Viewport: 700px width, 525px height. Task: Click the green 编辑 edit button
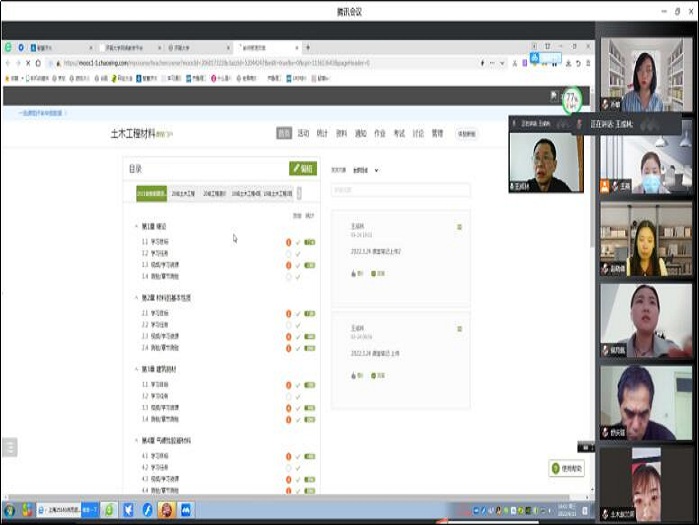303,169
